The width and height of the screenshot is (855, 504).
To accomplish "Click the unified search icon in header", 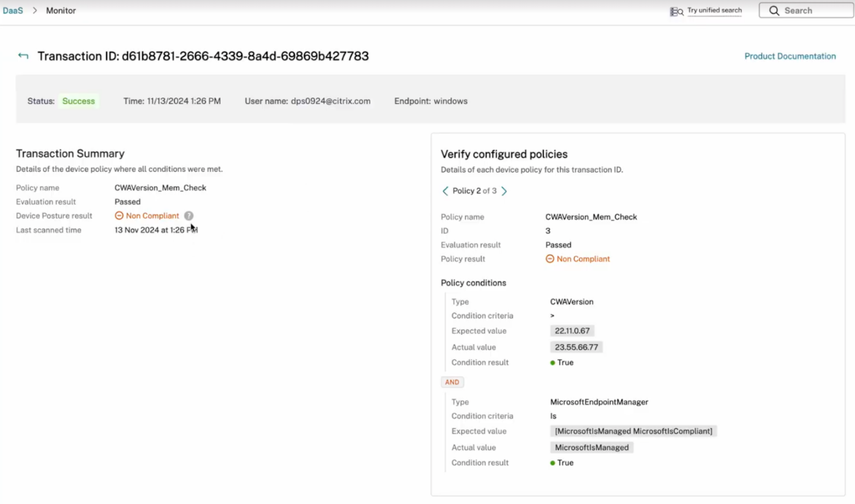I will pyautogui.click(x=676, y=12).
